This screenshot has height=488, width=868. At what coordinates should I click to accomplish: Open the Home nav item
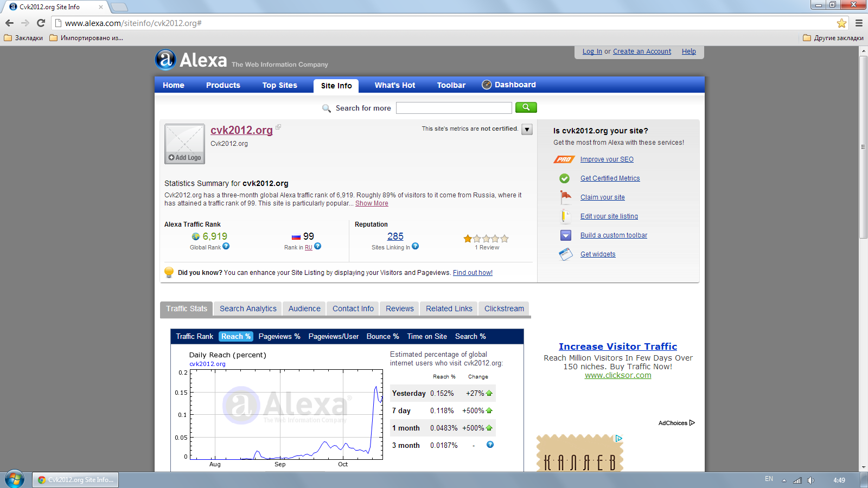pyautogui.click(x=174, y=85)
